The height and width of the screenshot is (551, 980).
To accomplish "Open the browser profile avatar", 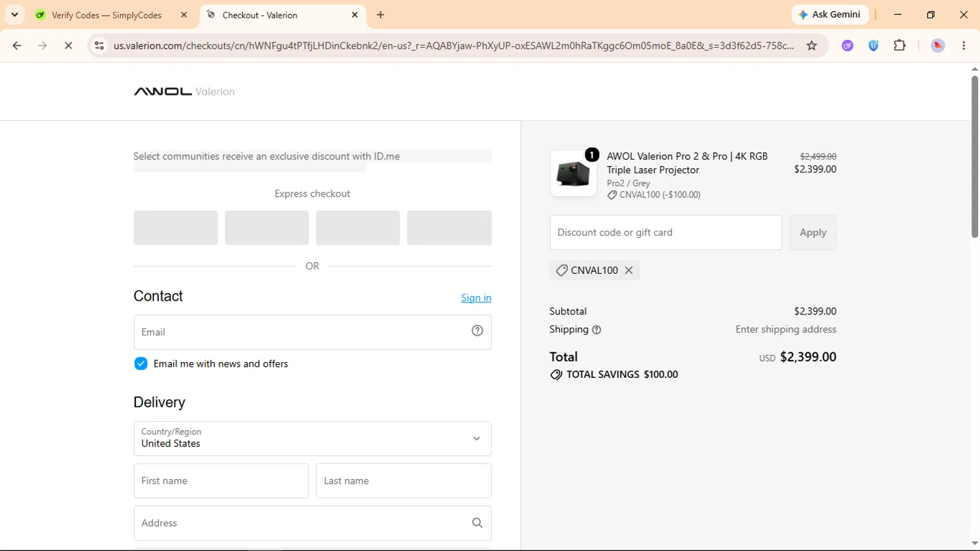I will 938,46.
